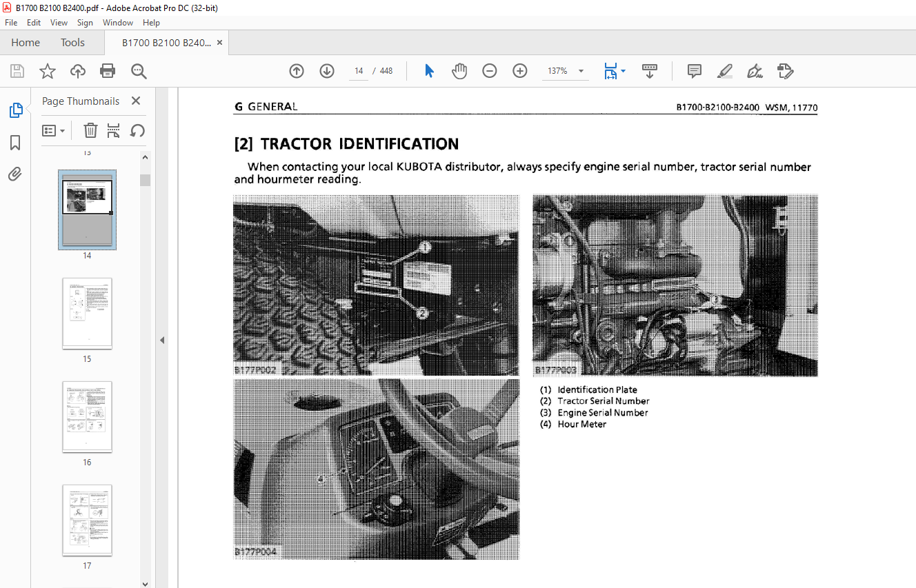
Task: Select page 17 thumbnail
Action: [x=87, y=520]
